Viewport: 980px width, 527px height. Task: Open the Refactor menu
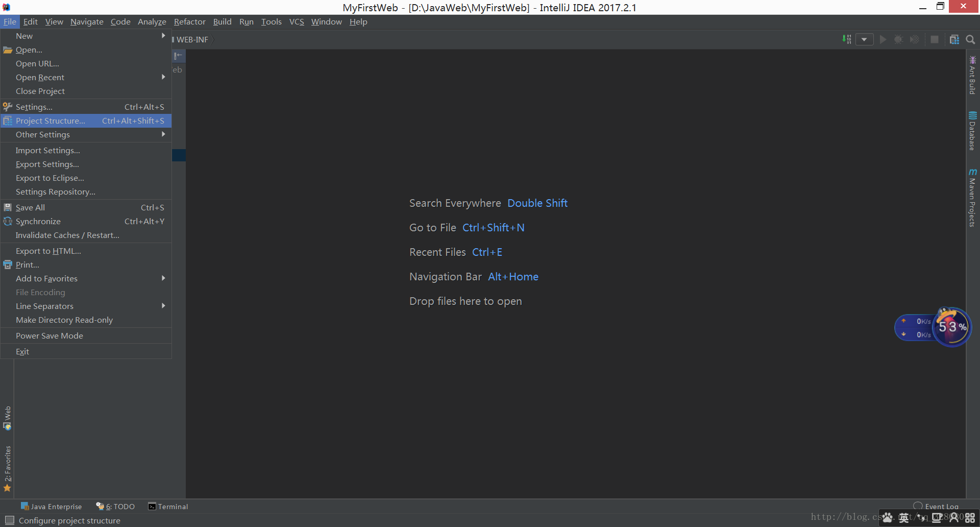pyautogui.click(x=189, y=21)
